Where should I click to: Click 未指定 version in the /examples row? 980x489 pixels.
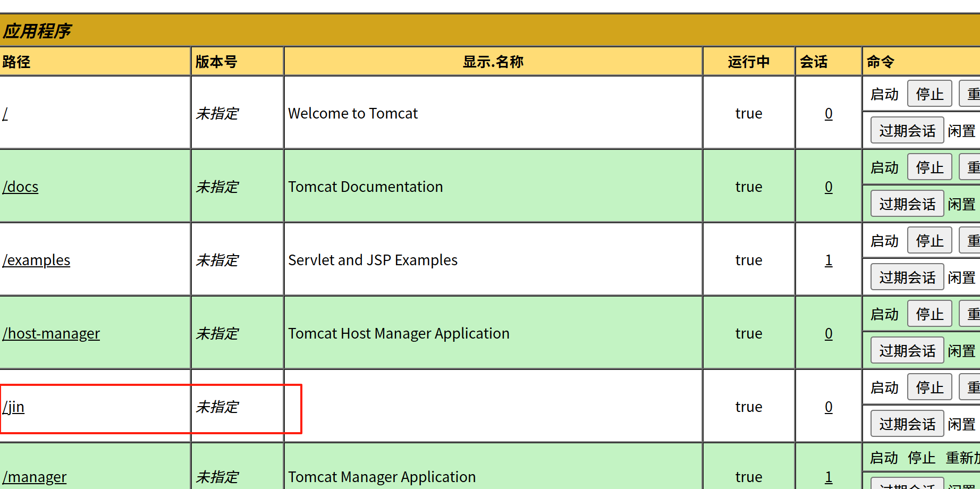click(x=217, y=260)
